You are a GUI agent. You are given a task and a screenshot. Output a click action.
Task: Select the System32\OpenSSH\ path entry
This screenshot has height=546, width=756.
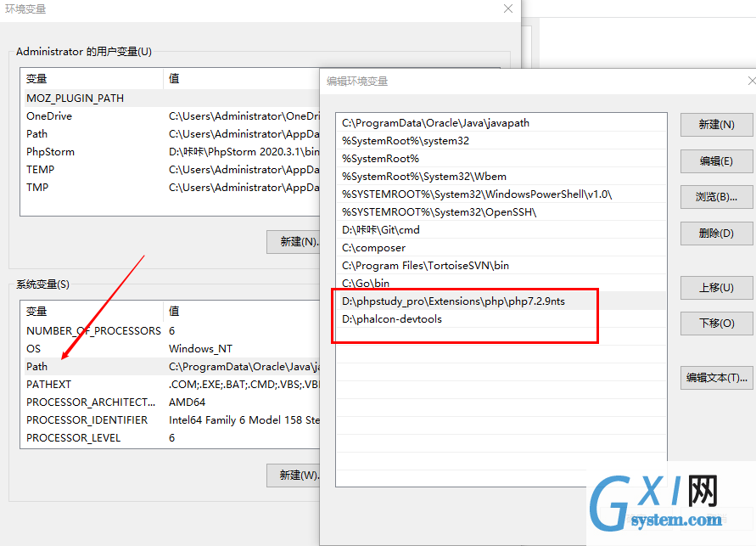tap(501, 212)
